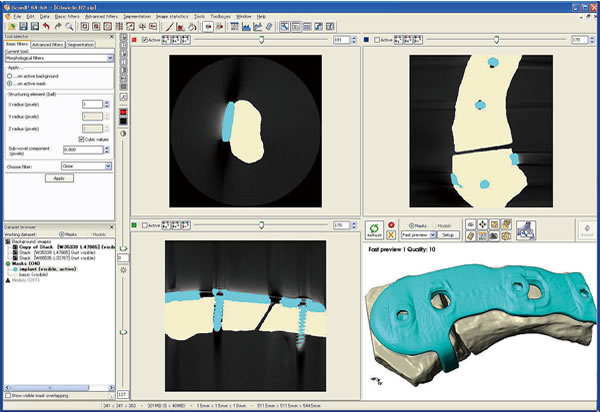Click the paint bucket fill icon in toolbar
The height and width of the screenshot is (412, 600).
(x=192, y=26)
